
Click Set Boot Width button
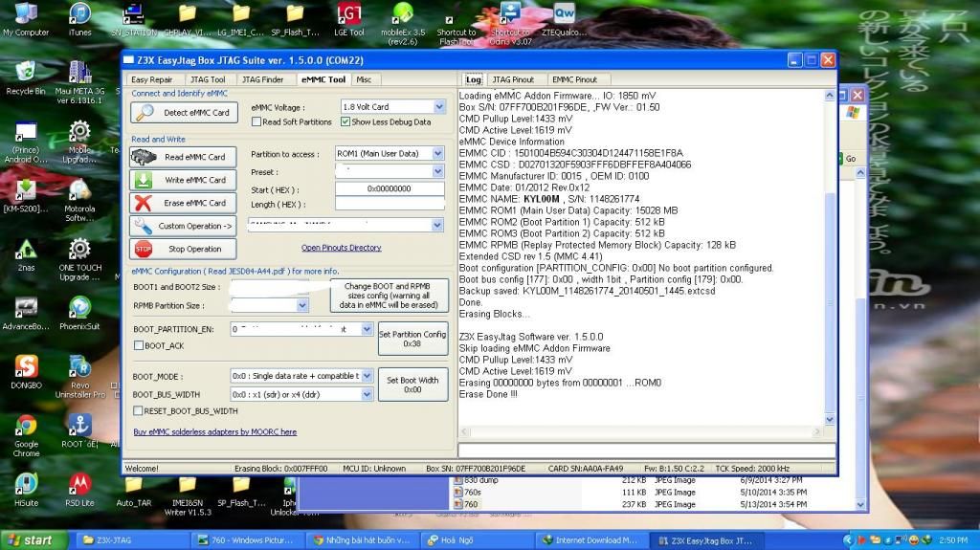click(x=412, y=385)
